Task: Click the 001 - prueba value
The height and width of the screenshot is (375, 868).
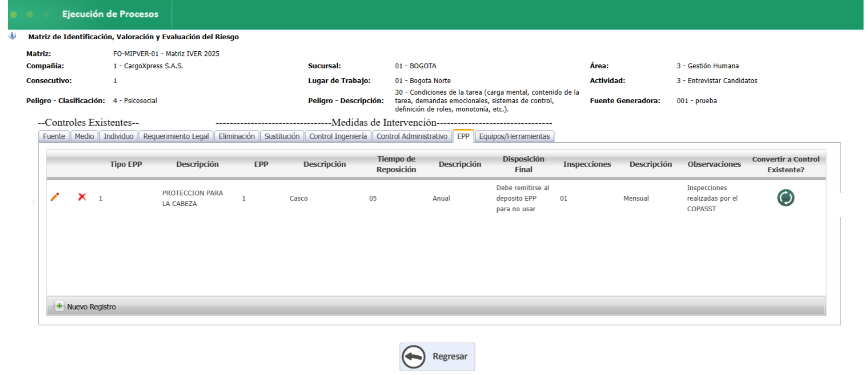Action: click(697, 101)
